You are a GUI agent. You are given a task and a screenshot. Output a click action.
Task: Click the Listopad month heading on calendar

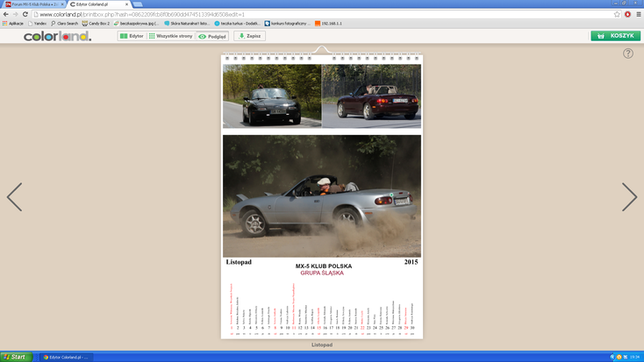[x=239, y=262]
